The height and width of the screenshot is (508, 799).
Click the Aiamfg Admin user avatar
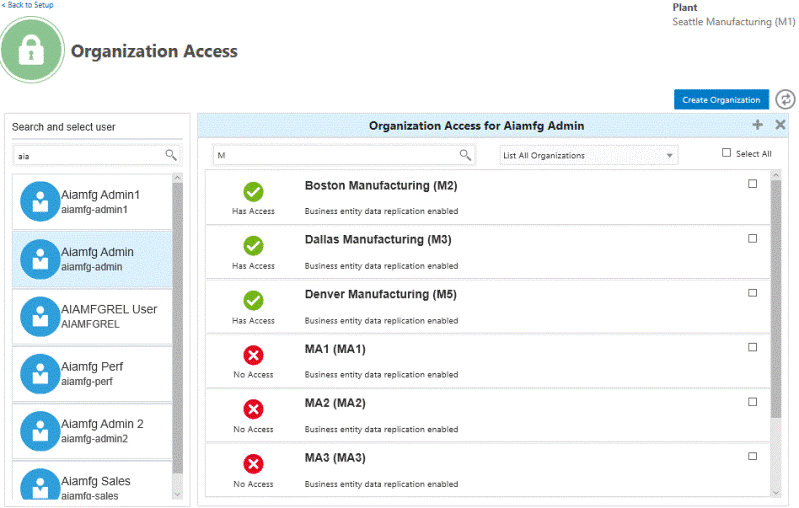[40, 259]
